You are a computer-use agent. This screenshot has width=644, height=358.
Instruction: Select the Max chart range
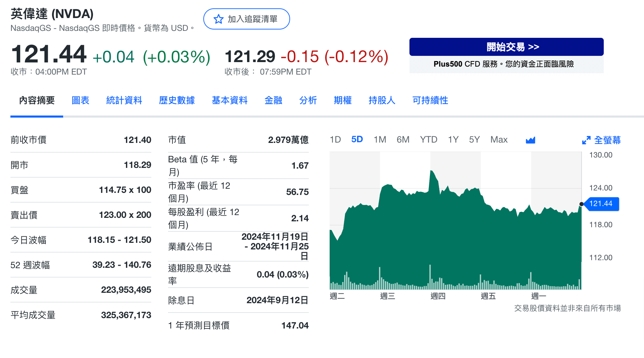[499, 139]
